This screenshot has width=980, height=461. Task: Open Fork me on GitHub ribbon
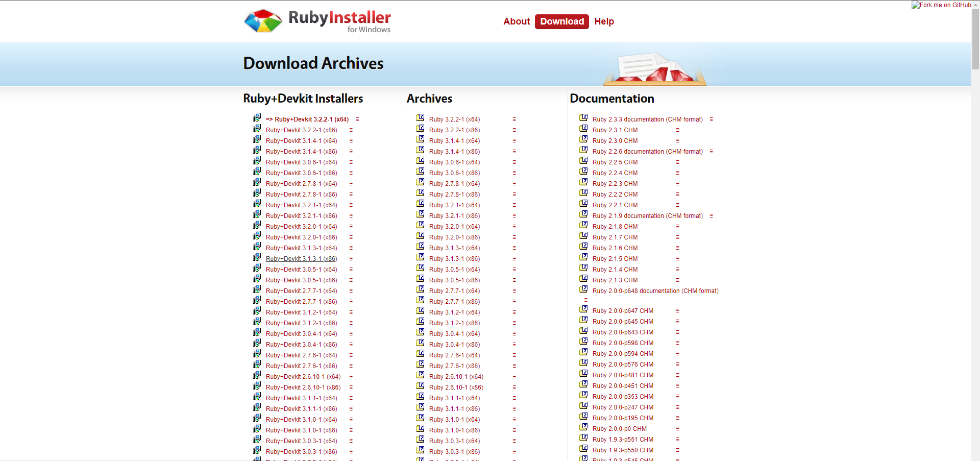point(941,5)
